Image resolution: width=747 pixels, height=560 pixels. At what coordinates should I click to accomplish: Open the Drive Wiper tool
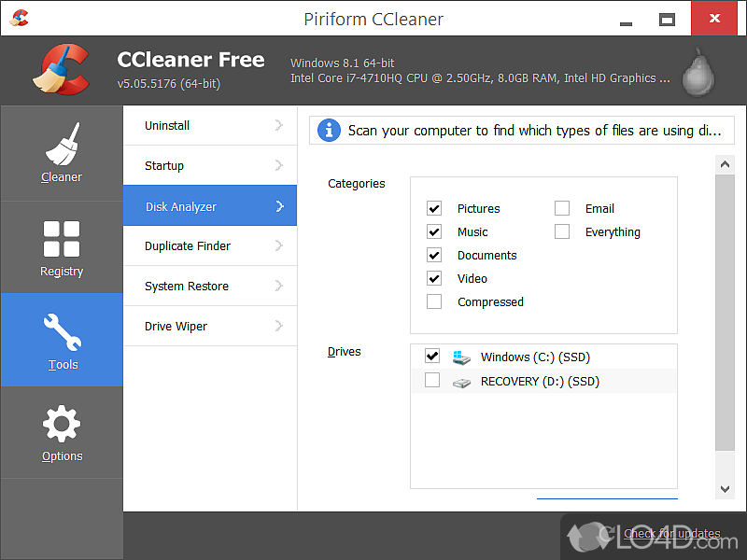210,326
